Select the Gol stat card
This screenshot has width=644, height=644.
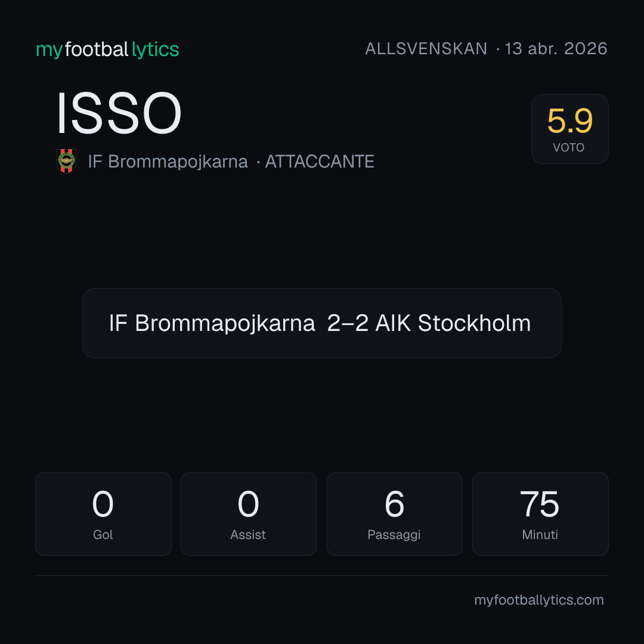tap(103, 514)
